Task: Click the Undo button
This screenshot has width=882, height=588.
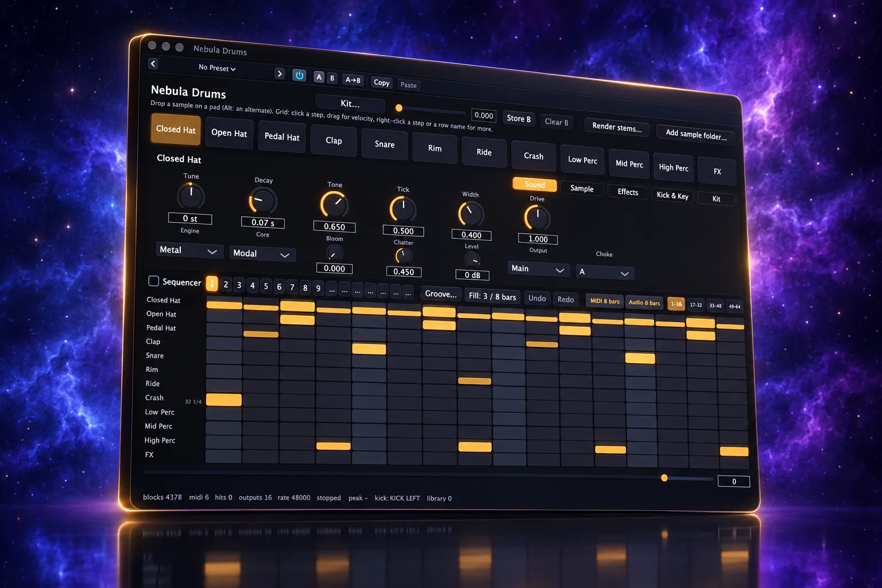Action: [x=537, y=299]
